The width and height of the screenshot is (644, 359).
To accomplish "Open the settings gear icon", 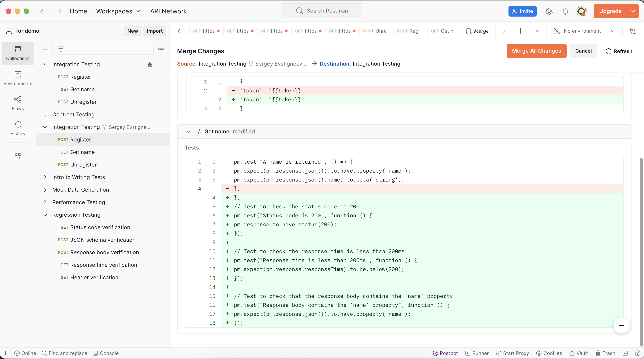I will (x=549, y=11).
